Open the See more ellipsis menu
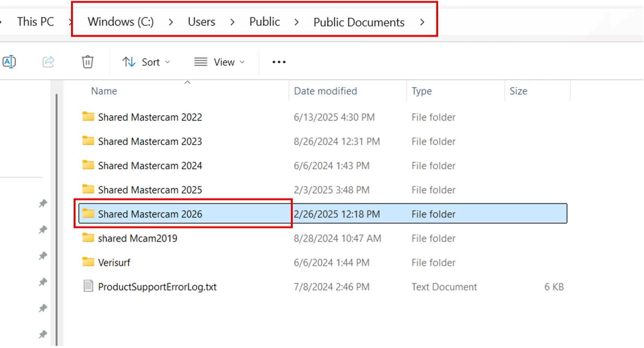 point(279,62)
